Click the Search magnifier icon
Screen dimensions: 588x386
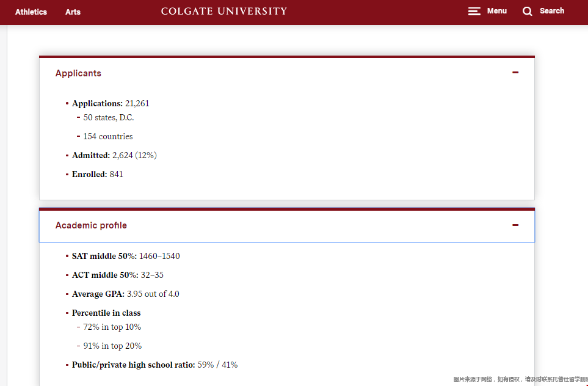pyautogui.click(x=528, y=11)
